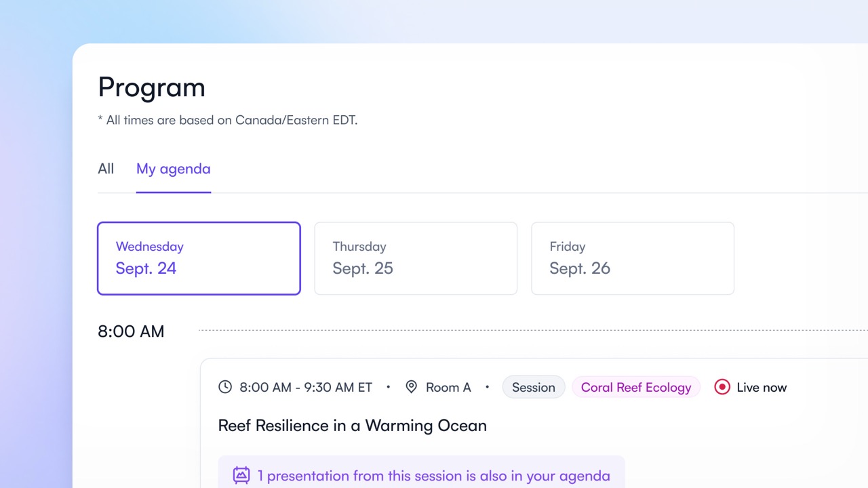The width and height of the screenshot is (868, 488).
Task: Select the Wednesday Sept. 24 day card
Action: coord(199,258)
